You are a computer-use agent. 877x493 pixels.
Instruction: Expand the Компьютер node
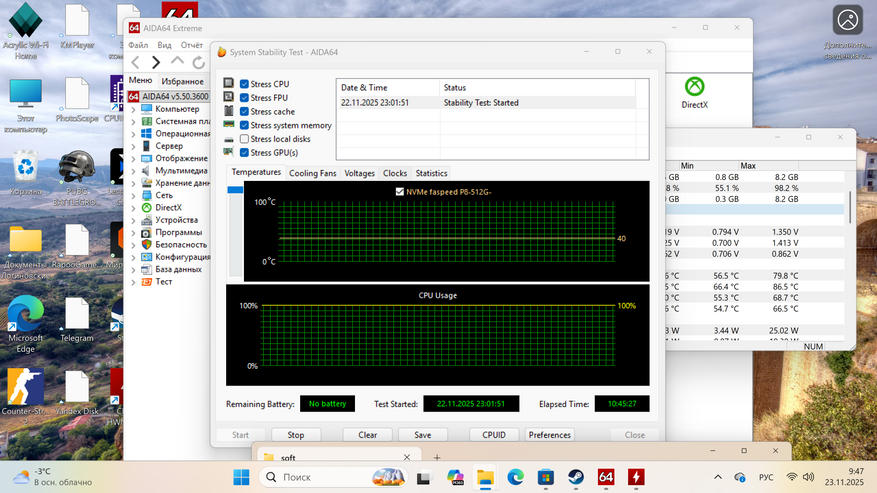click(133, 109)
